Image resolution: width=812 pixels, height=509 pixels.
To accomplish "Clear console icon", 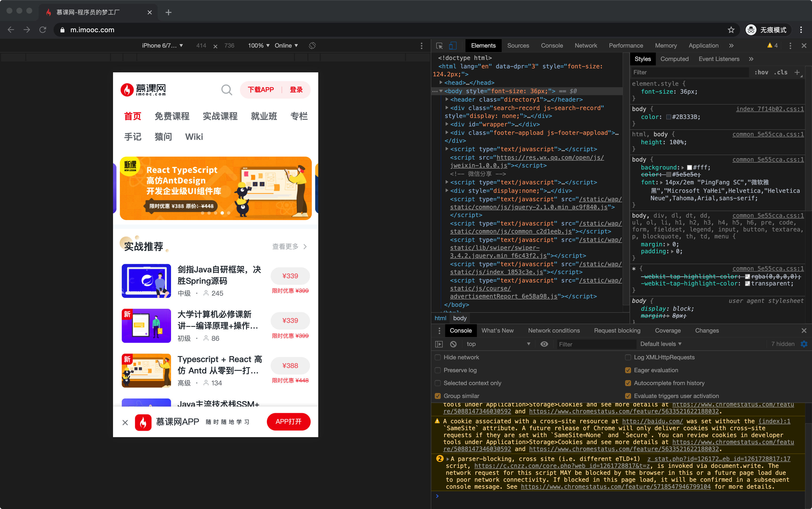I will 454,344.
